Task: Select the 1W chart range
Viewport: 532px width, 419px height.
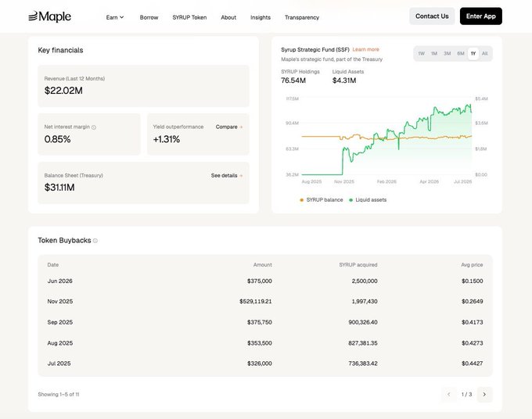Action: pyautogui.click(x=421, y=54)
